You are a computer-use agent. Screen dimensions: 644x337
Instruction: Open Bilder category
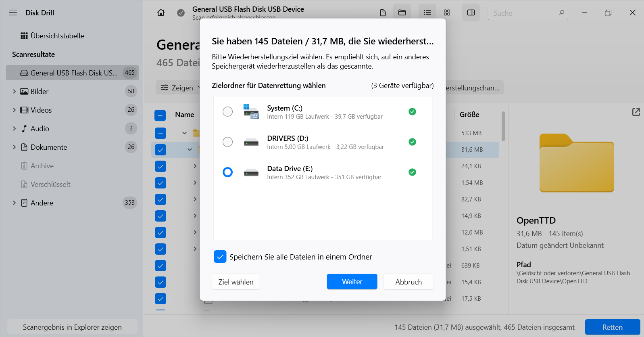(40, 92)
